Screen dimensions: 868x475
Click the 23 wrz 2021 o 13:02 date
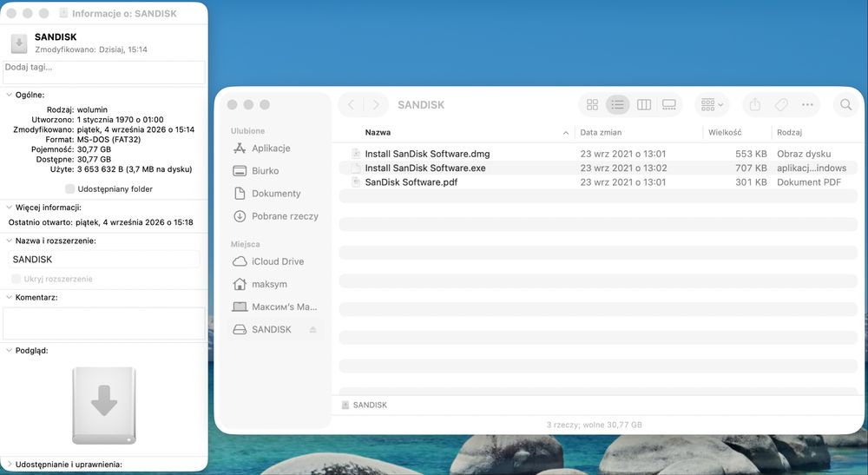coord(623,168)
